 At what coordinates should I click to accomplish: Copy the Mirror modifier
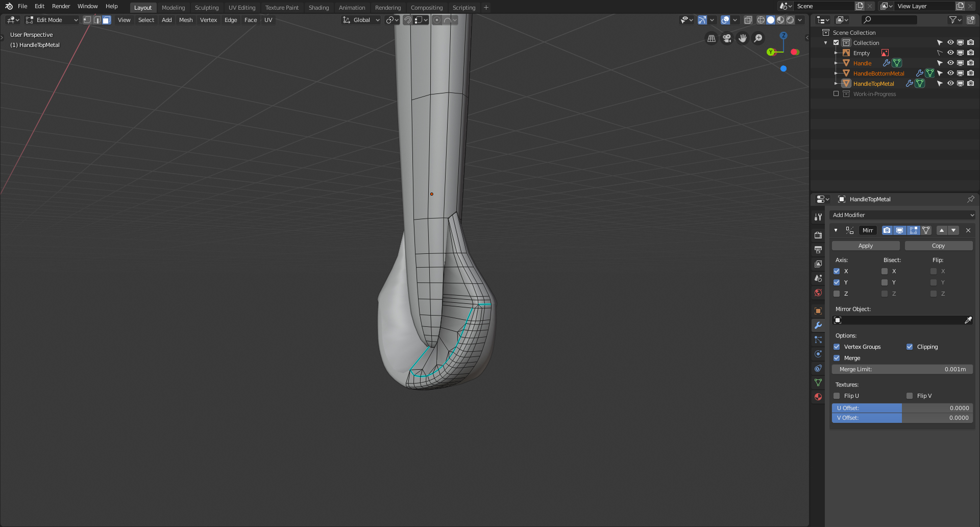tap(938, 246)
